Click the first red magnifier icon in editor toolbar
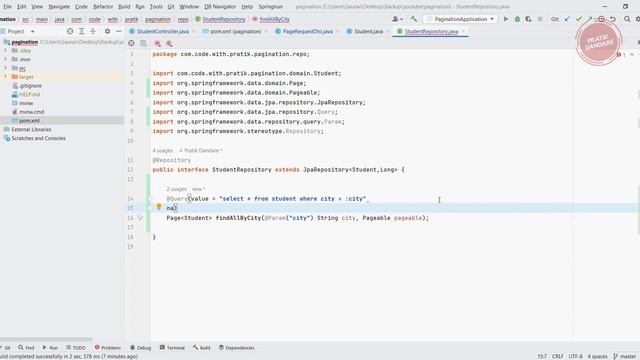Viewport: 640px width, 360px height. pos(158,43)
